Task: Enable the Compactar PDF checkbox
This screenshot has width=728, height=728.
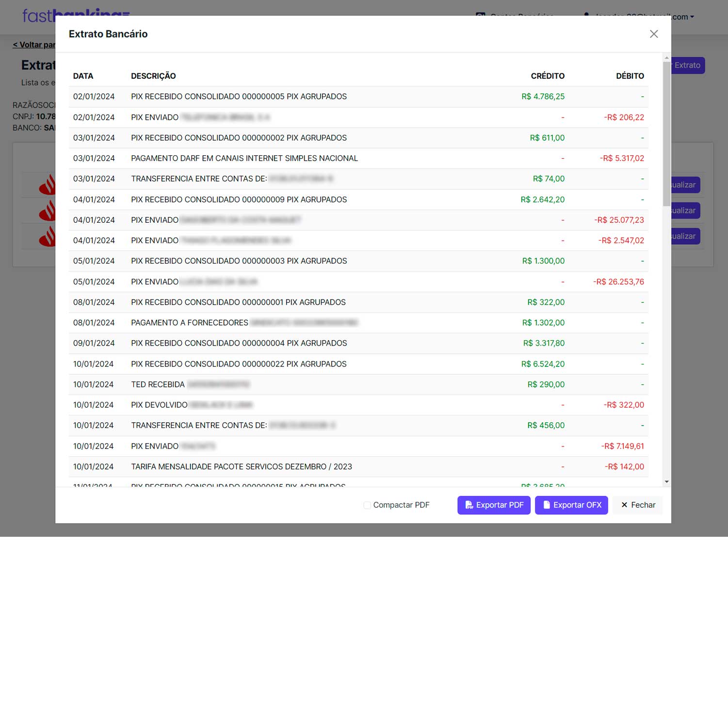Action: point(367,505)
